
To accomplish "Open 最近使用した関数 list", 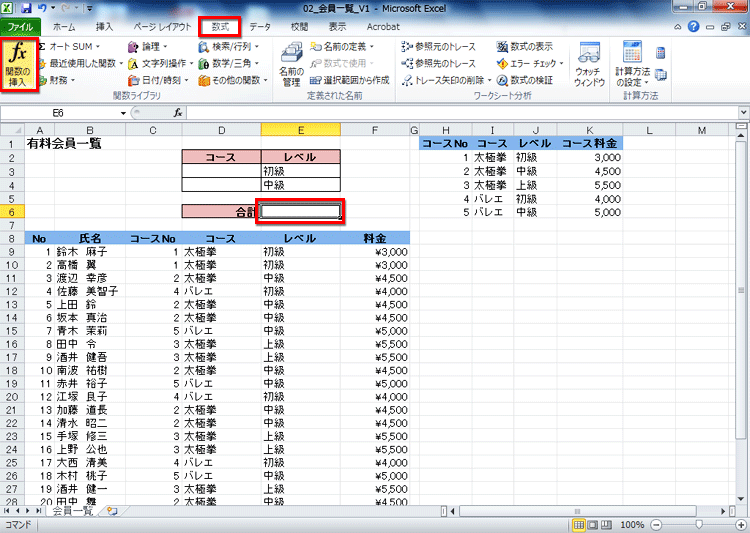I will coord(81,63).
